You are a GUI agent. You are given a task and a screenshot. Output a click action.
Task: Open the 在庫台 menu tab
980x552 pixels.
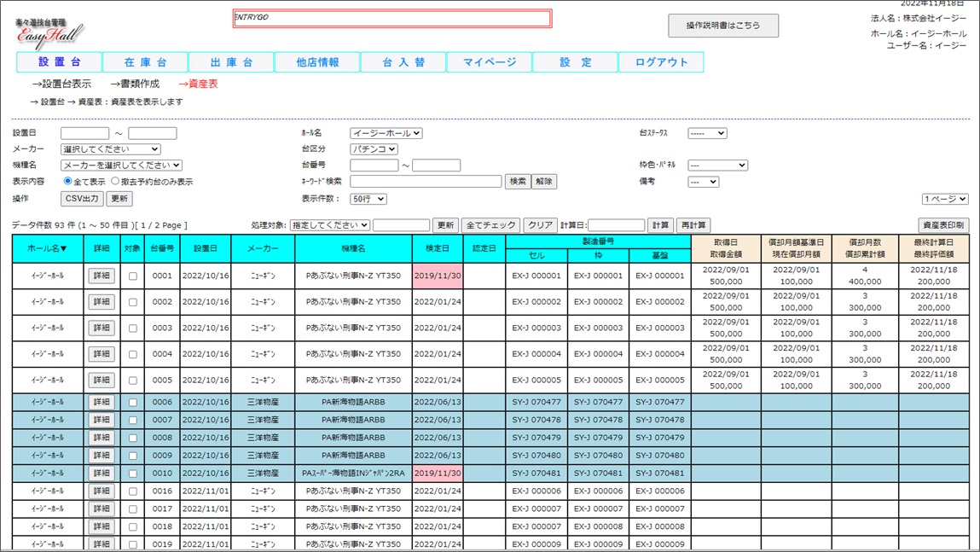click(145, 62)
